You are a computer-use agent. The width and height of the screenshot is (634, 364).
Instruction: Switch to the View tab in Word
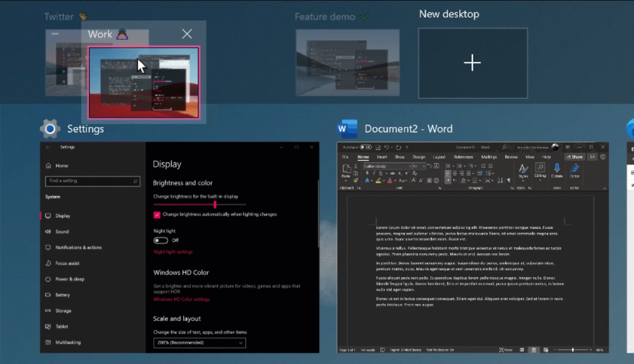coord(530,157)
